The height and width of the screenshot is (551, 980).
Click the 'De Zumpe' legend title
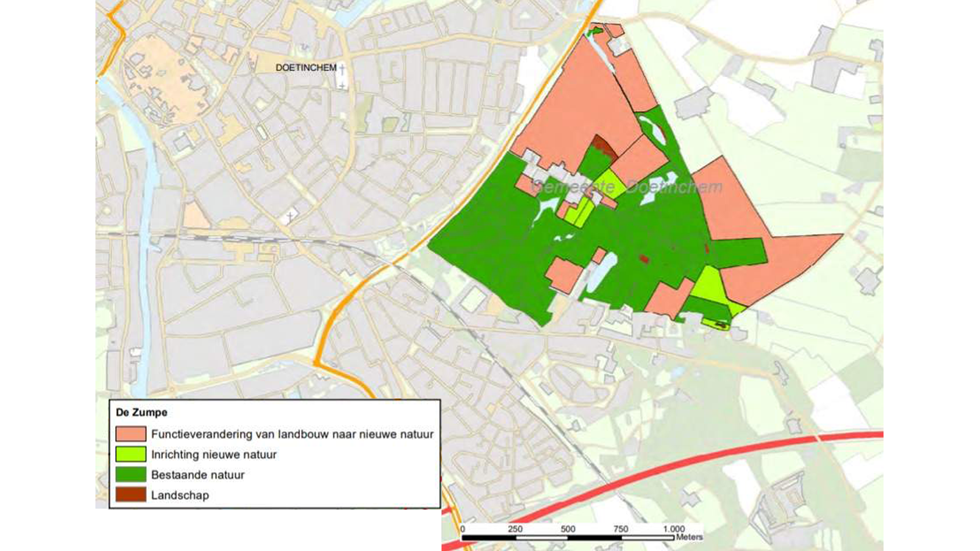pyautogui.click(x=141, y=412)
